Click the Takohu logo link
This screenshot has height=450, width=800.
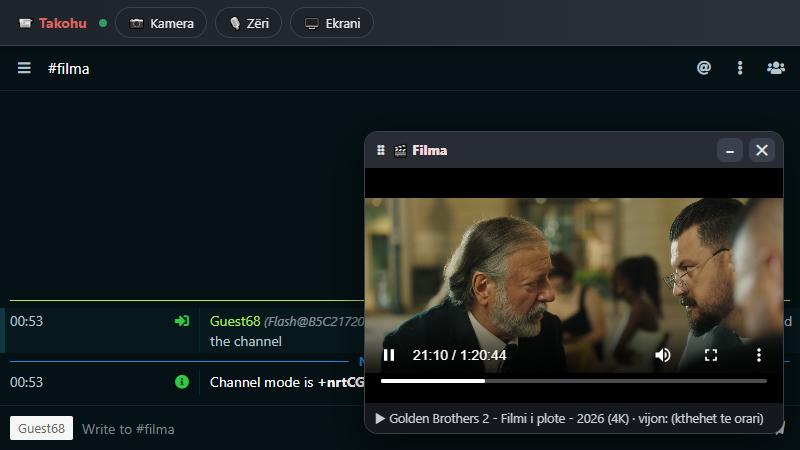(x=53, y=23)
